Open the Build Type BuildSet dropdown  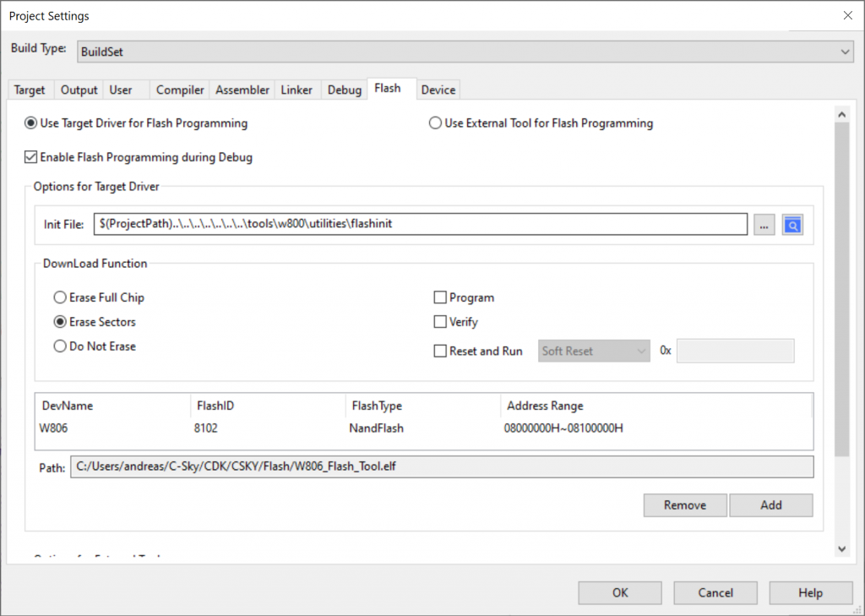tap(465, 52)
